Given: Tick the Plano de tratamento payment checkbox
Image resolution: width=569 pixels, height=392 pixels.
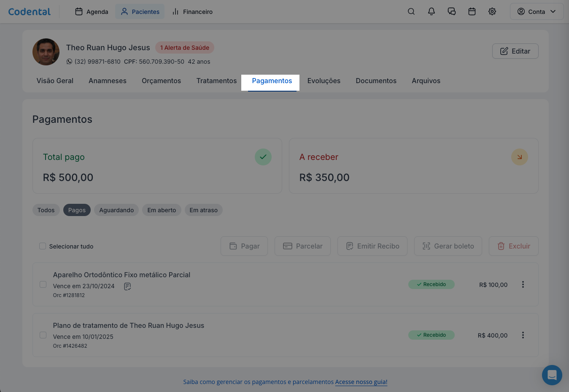Looking at the screenshot, I should coord(43,335).
